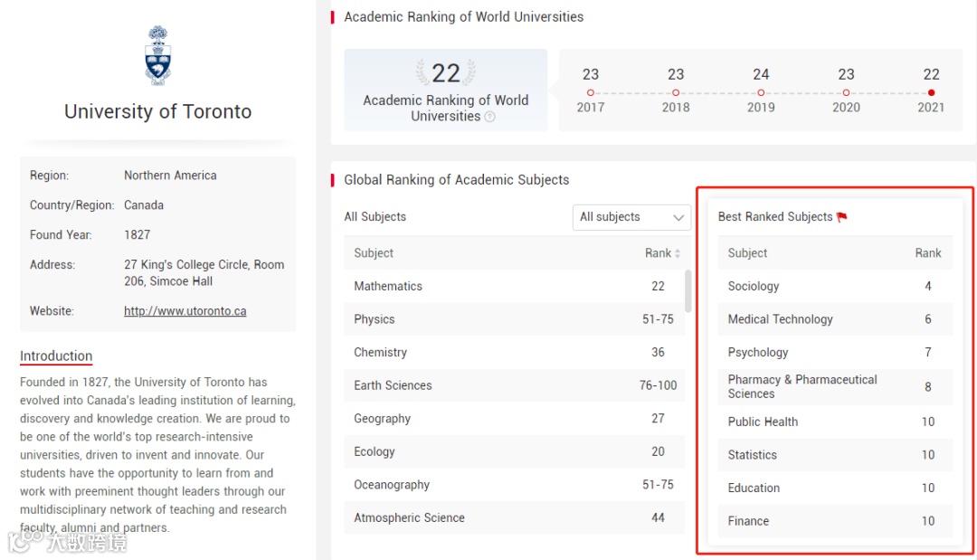Image resolution: width=977 pixels, height=560 pixels.
Task: Click the Country/Region value Canada
Action: (144, 205)
